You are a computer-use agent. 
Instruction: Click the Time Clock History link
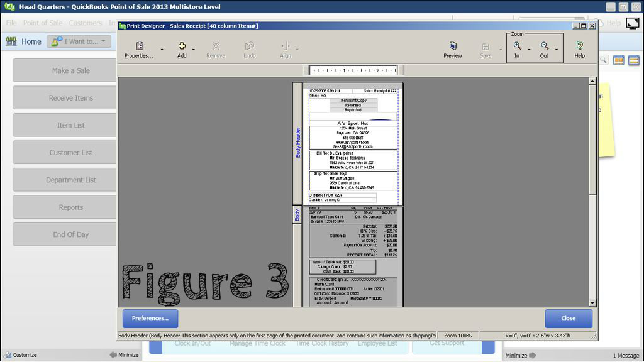[x=322, y=343]
